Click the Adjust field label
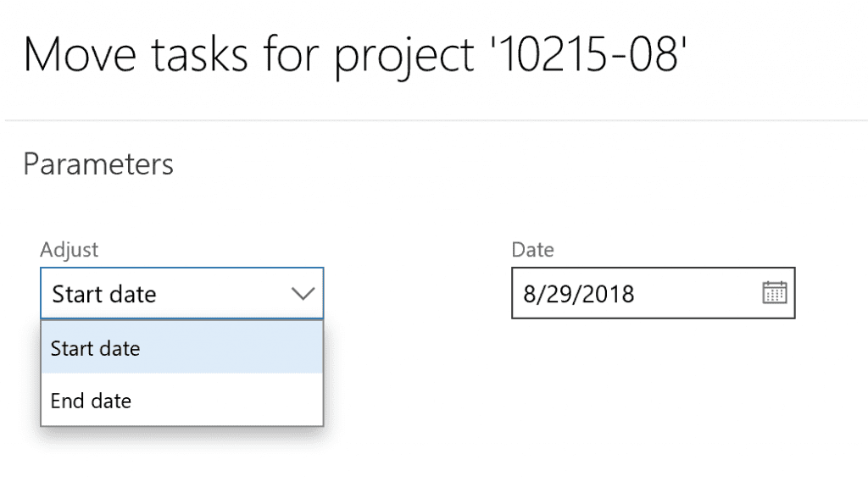Image resolution: width=868 pixels, height=487 pixels. click(x=70, y=250)
